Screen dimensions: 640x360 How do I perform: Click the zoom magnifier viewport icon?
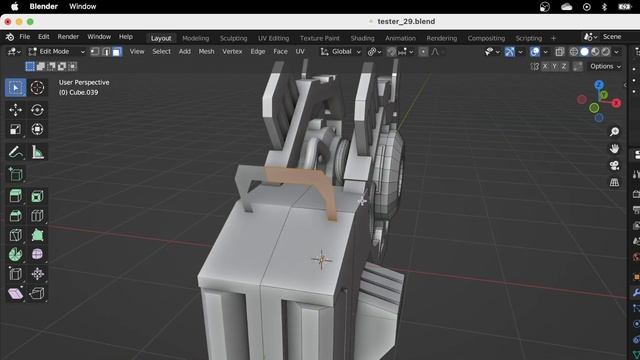(x=614, y=131)
